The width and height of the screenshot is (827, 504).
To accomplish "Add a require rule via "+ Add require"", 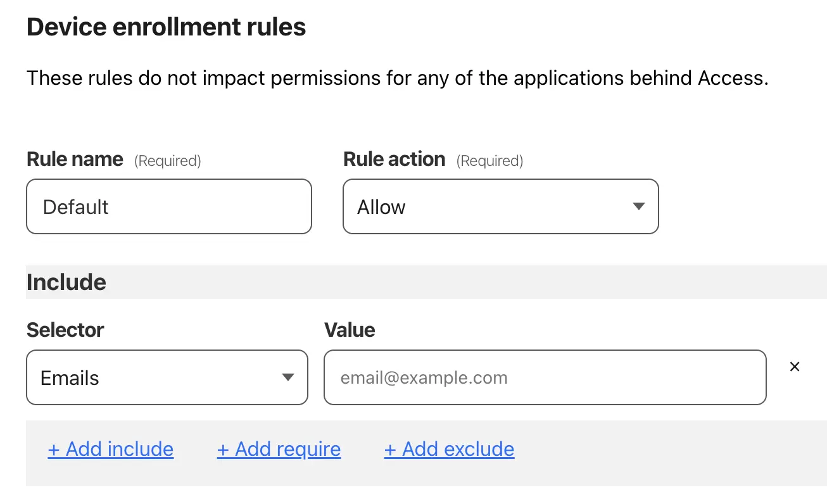I will pos(279,449).
